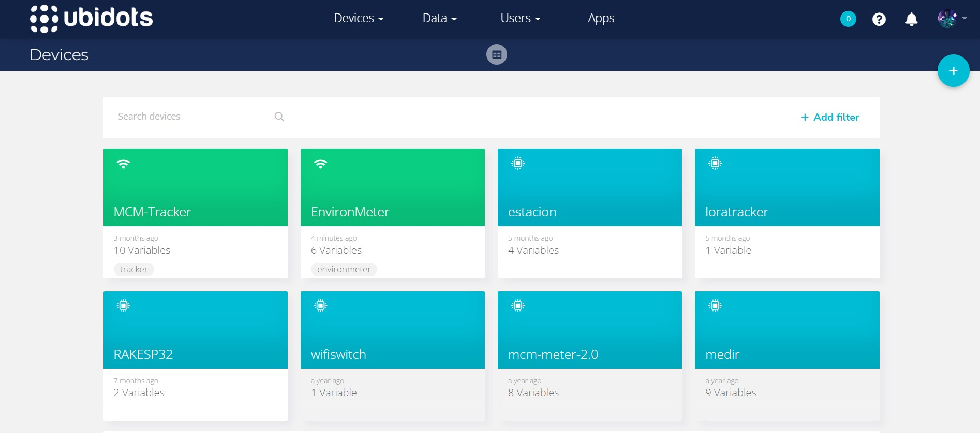Click '3 months ago' under MCM-Tracker
This screenshot has height=433, width=980.
[x=136, y=238]
